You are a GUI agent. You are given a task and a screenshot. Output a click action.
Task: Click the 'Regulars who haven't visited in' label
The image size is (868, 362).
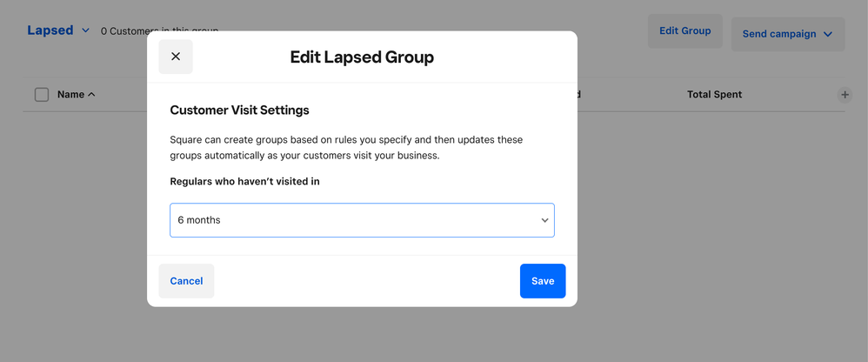coord(244,181)
